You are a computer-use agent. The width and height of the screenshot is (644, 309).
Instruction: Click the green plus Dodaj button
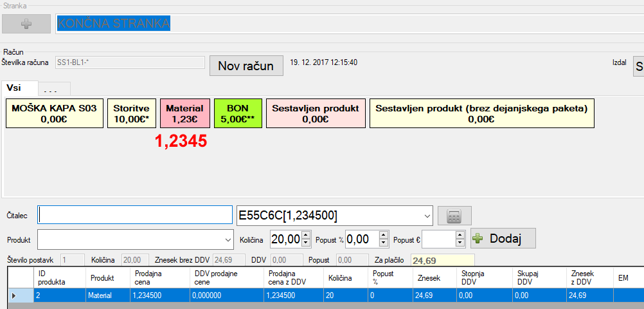pos(503,239)
